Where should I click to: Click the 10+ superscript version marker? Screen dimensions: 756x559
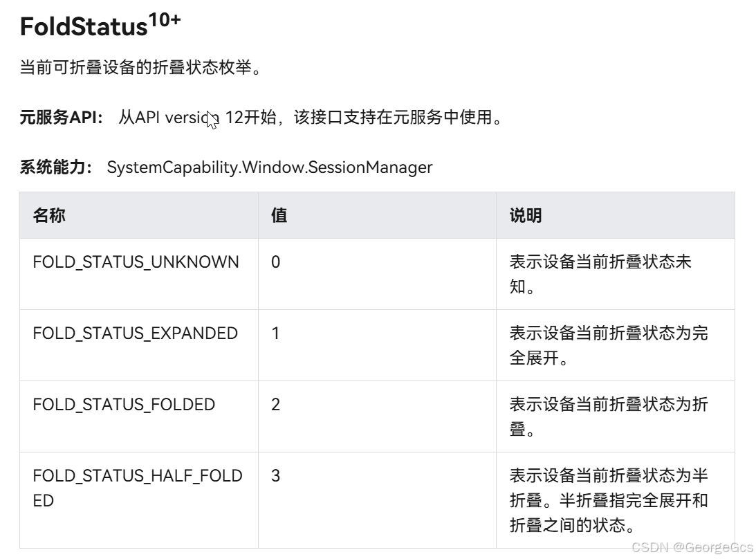165,20
